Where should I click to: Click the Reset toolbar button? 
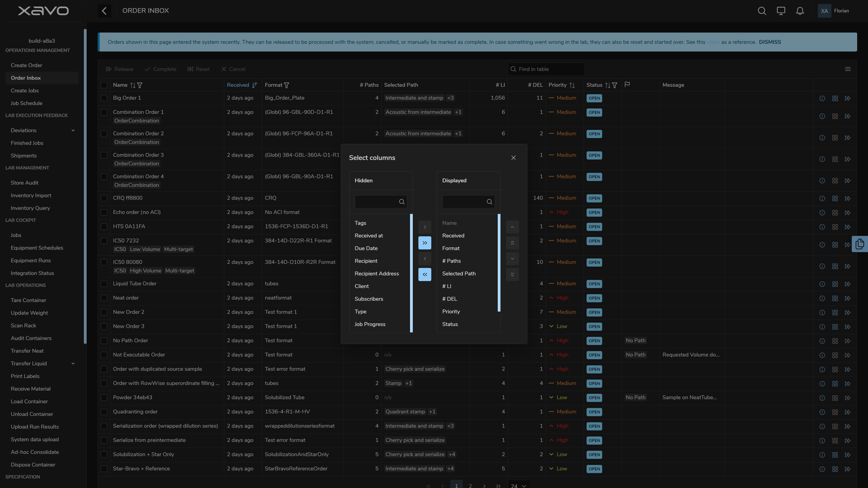click(198, 69)
